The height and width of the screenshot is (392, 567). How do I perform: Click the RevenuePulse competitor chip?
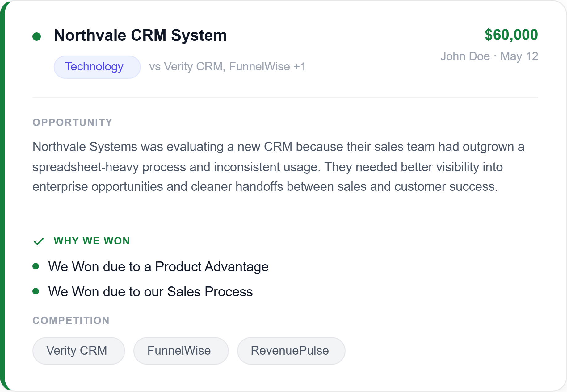[x=291, y=351]
